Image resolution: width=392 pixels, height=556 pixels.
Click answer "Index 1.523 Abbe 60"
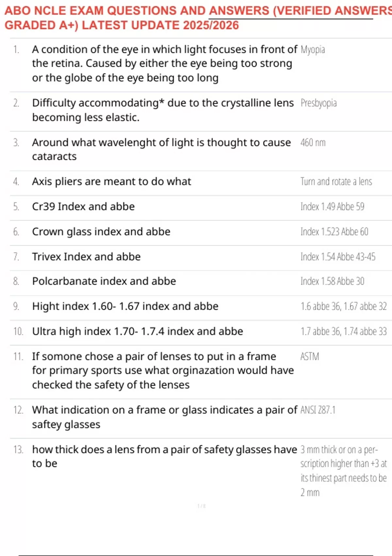tap(334, 232)
